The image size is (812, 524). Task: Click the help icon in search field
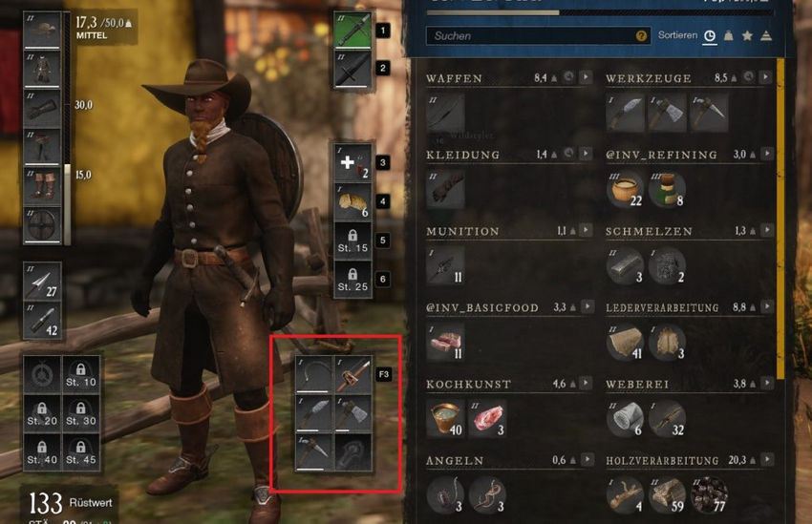[x=641, y=35]
